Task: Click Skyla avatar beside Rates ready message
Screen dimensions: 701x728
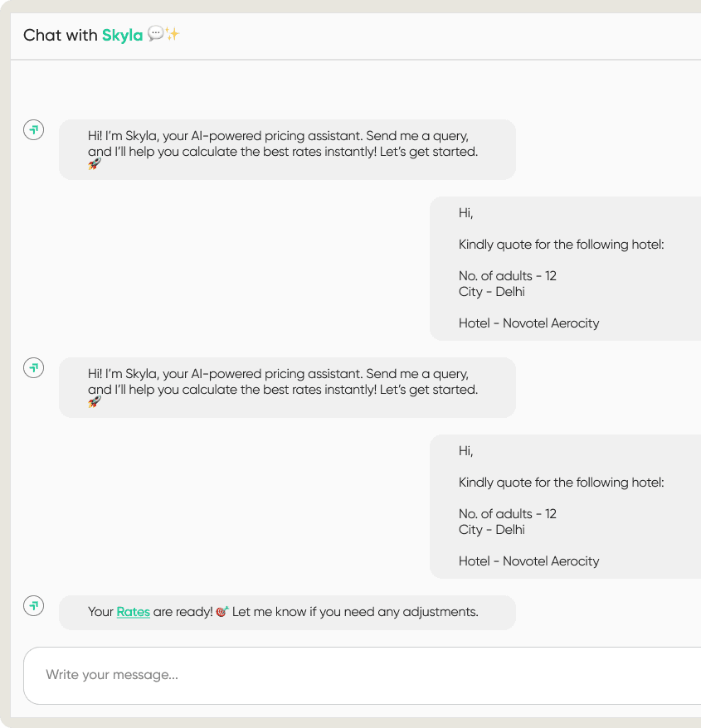Action: (33, 605)
